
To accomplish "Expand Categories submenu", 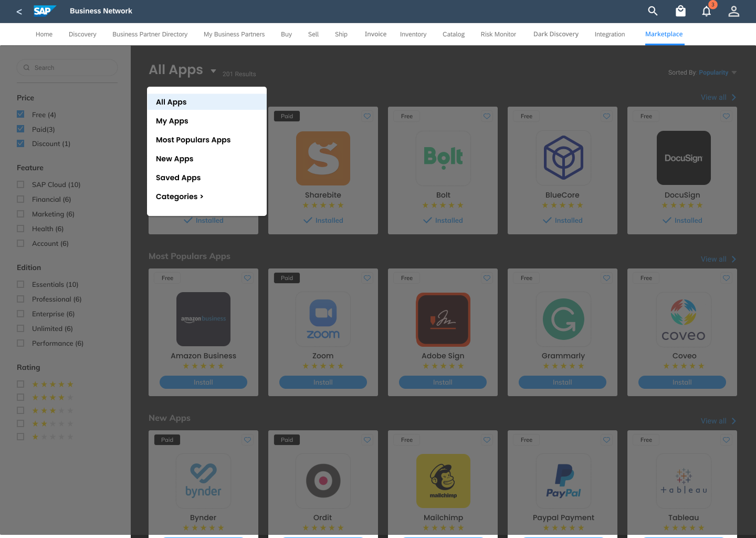I will 180,196.
